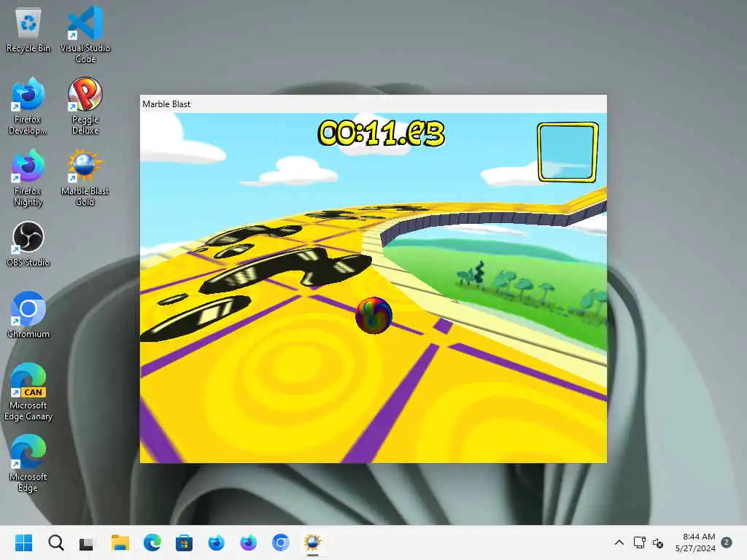Open taskbar Search
This screenshot has height=560, width=747.
click(x=55, y=542)
